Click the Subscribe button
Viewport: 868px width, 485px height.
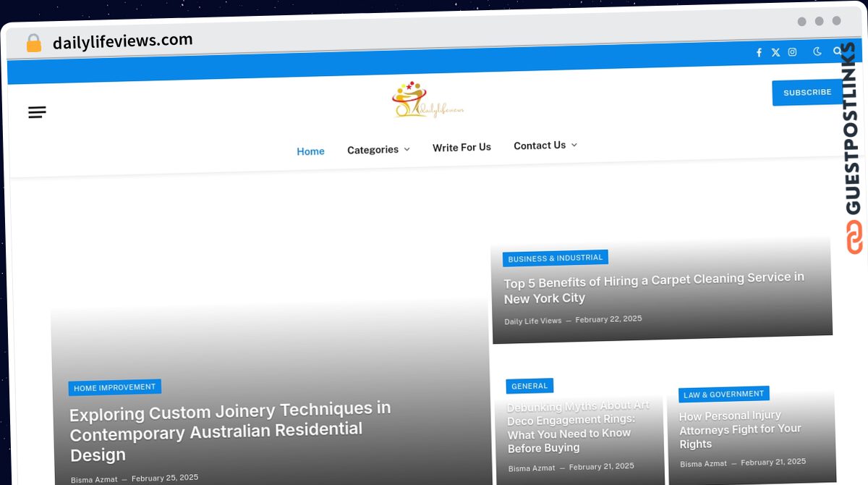(807, 93)
